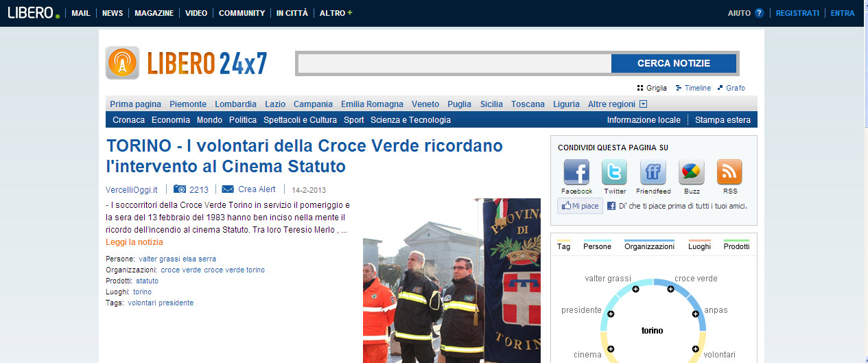Viewport: 868px width, 363px height.
Task: Click the Cerca Notizie search button
Action: point(674,63)
